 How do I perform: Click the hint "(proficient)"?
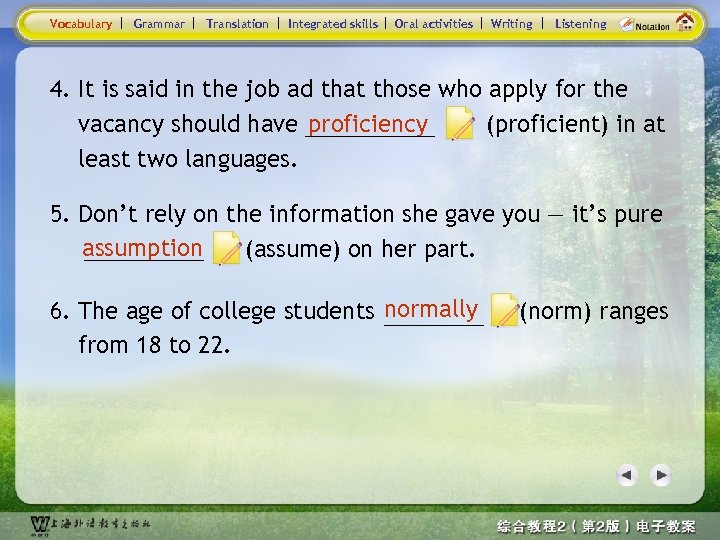(x=547, y=124)
